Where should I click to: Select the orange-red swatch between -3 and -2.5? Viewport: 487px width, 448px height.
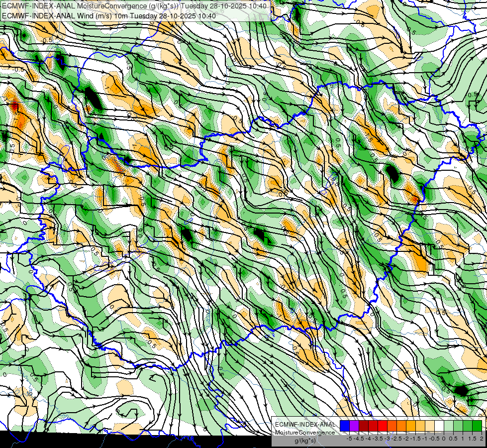(x=392, y=426)
